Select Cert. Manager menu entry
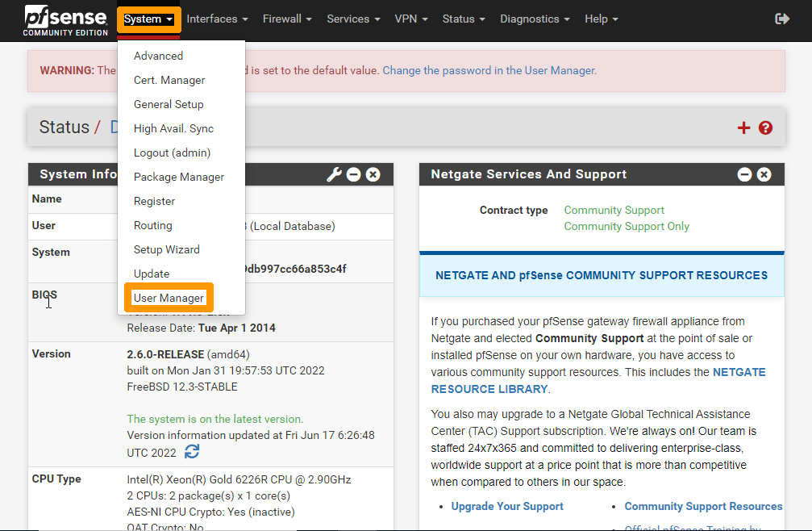The width and height of the screenshot is (812, 531). tap(169, 80)
